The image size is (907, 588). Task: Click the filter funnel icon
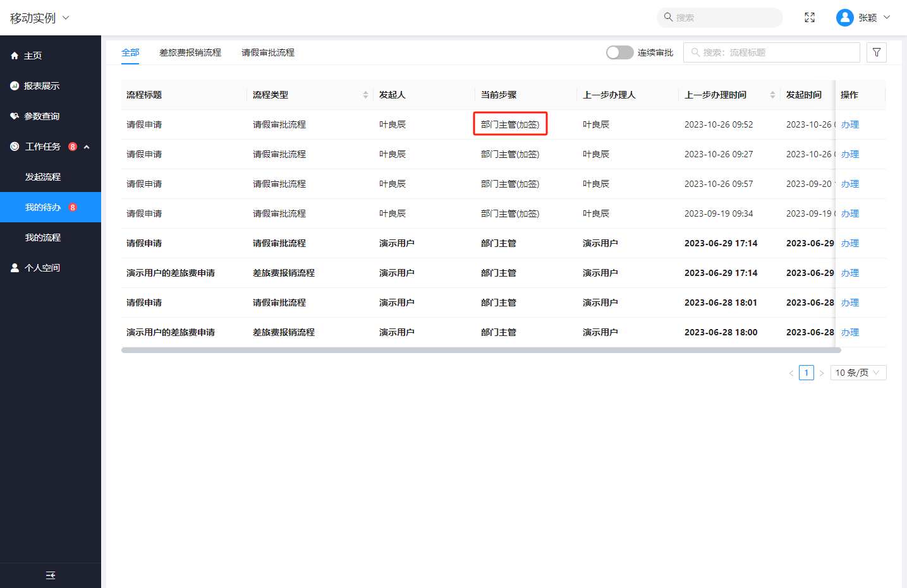(x=876, y=52)
